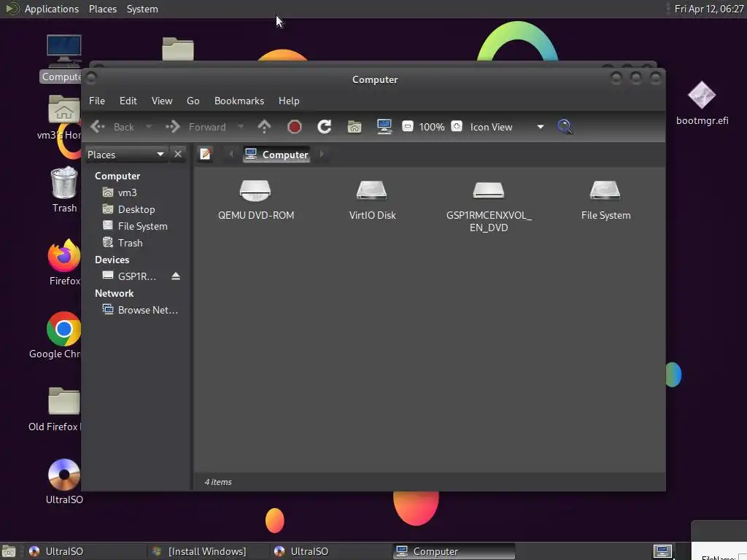
Task: Open the Forward history dropdown arrow
Action: coord(241,127)
